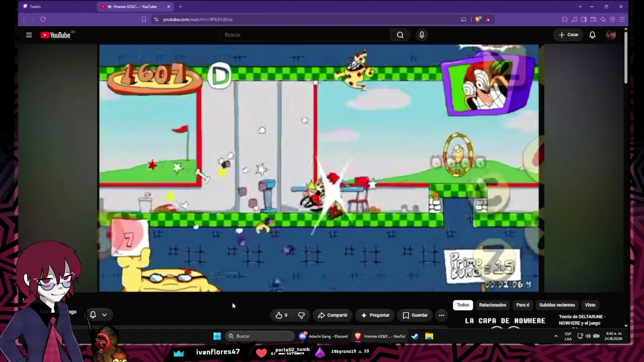Open the volume speaker tray icon

pyautogui.click(x=588, y=336)
